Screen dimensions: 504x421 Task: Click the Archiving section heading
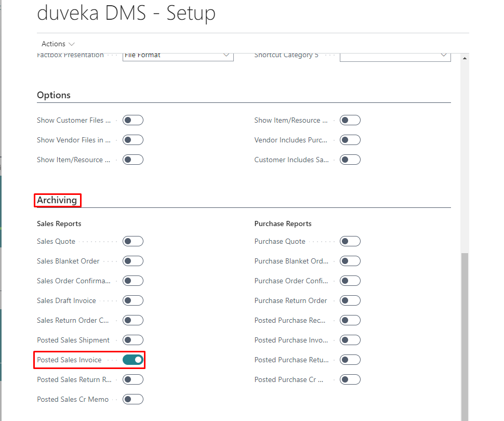point(57,200)
